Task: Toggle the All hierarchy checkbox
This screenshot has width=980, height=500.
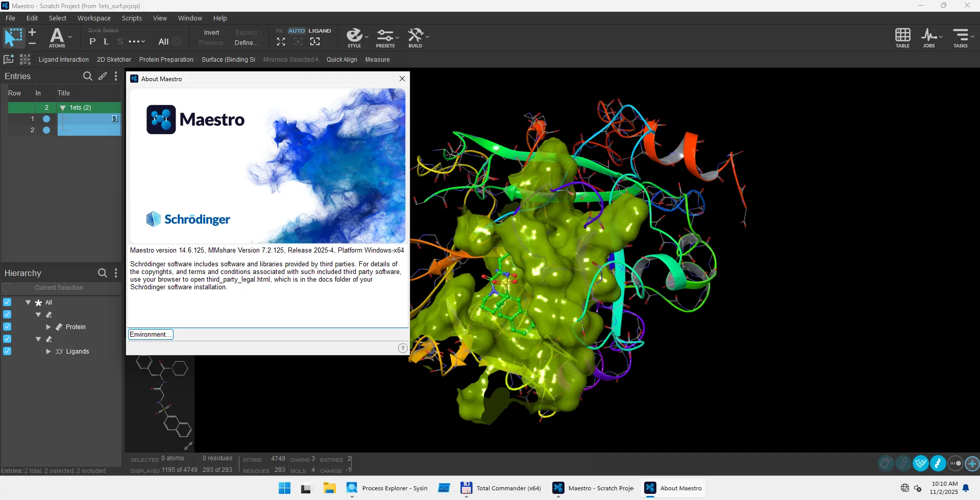Action: pos(7,302)
